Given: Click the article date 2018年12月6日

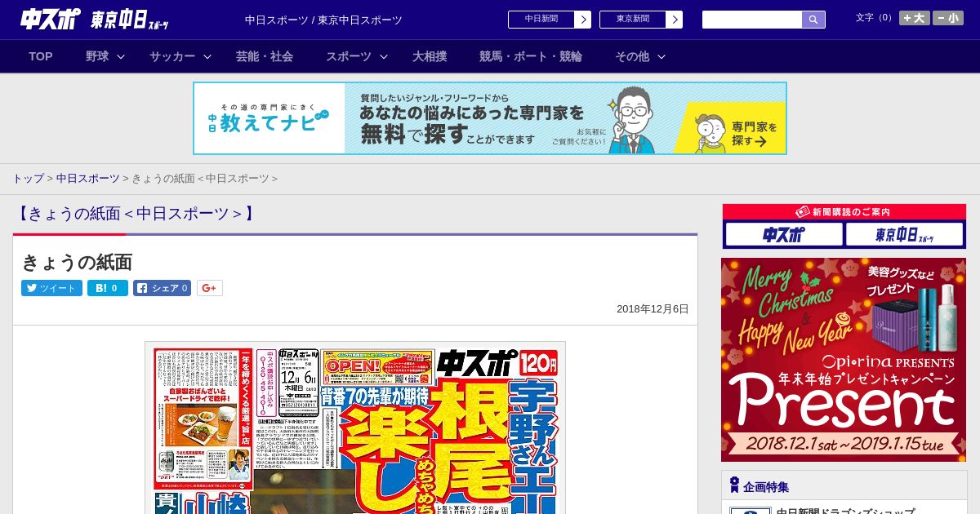Looking at the screenshot, I should pyautogui.click(x=653, y=309).
